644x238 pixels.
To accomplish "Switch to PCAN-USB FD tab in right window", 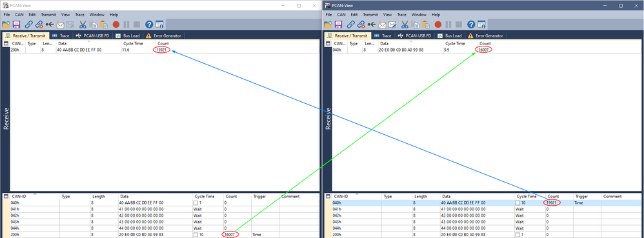I will pos(414,35).
